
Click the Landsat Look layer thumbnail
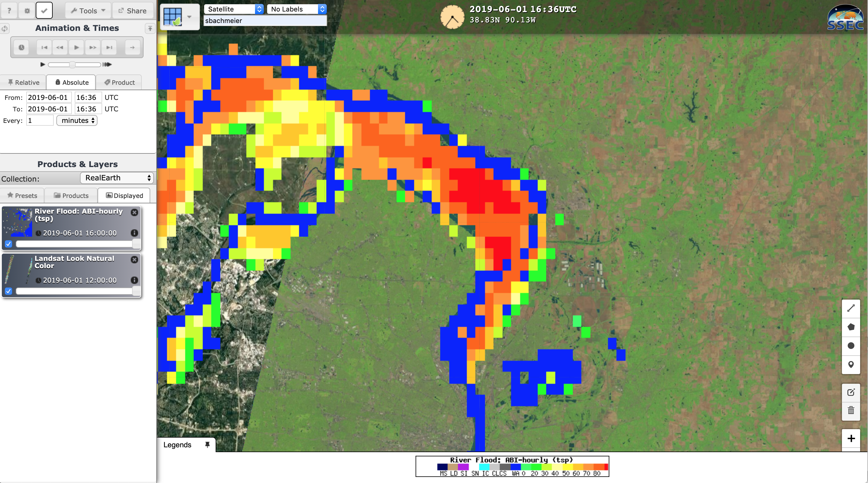(18, 269)
